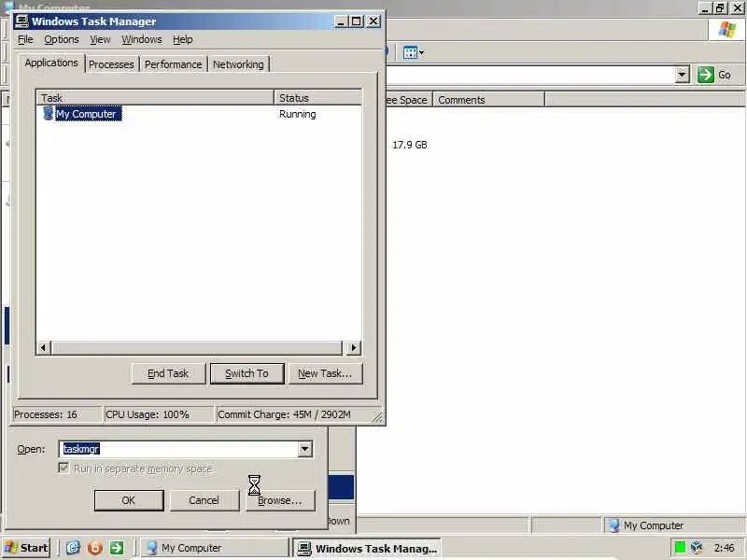Image resolution: width=747 pixels, height=560 pixels.
Task: Switch to the Processes tab
Action: pyautogui.click(x=111, y=64)
